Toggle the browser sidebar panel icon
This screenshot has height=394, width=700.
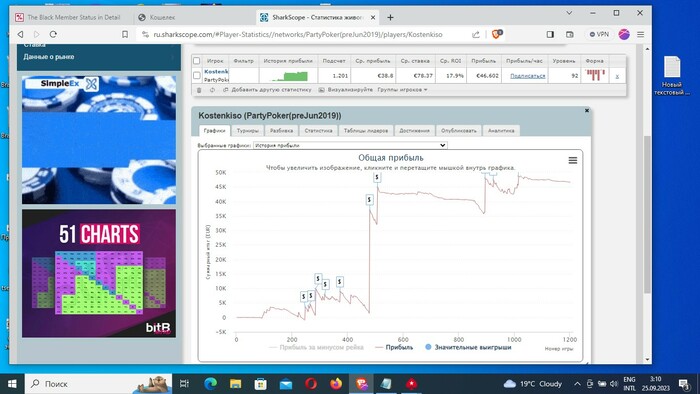click(x=550, y=34)
